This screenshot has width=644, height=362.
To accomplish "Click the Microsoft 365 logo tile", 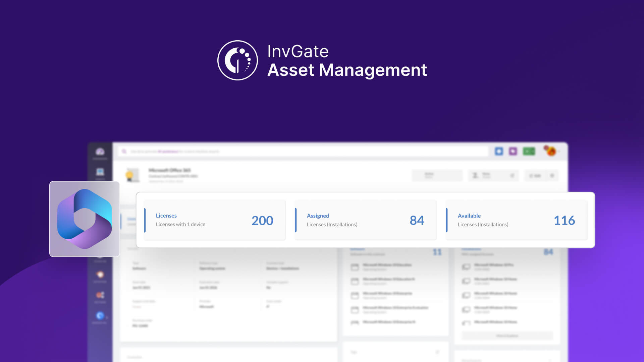I will (85, 219).
